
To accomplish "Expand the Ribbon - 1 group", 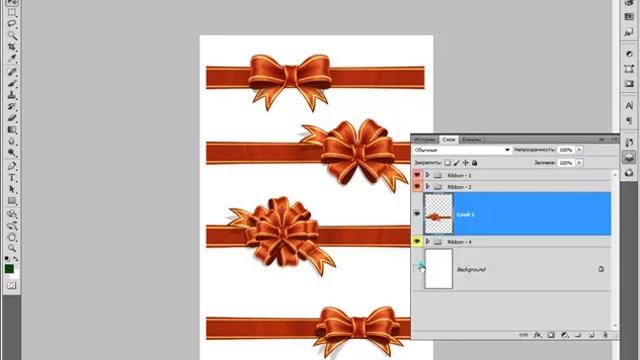I will pos(428,175).
